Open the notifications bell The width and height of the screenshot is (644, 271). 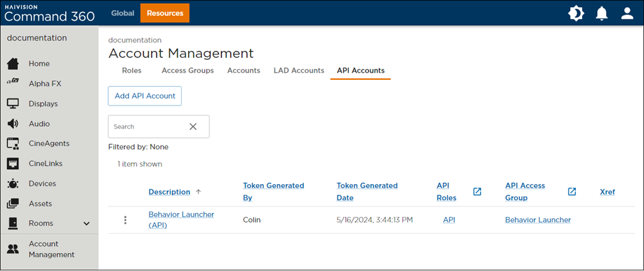pos(601,13)
